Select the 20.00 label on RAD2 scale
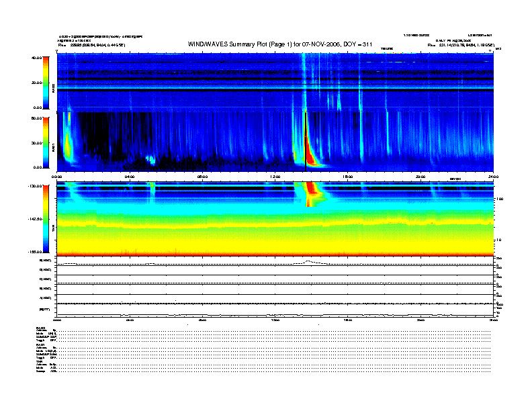The image size is (532, 411). coord(36,83)
